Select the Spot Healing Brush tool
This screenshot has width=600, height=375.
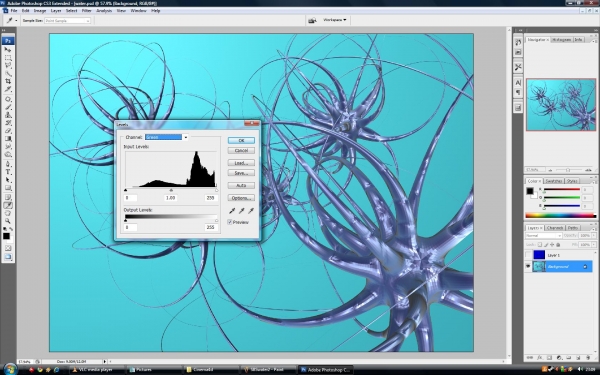point(8,99)
